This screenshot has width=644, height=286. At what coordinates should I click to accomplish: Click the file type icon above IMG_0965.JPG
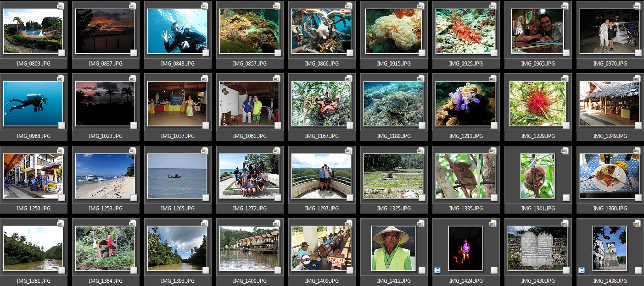(x=565, y=6)
